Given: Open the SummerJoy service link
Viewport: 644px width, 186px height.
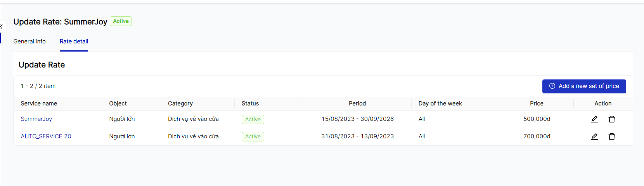Looking at the screenshot, I should pyautogui.click(x=36, y=119).
